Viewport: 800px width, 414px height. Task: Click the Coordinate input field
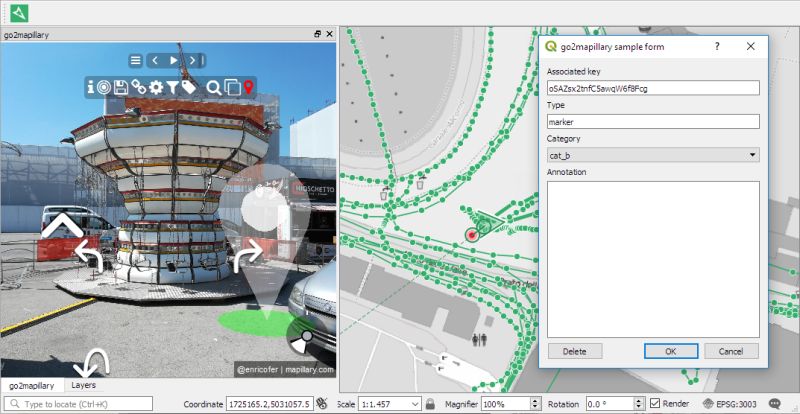tap(269, 404)
